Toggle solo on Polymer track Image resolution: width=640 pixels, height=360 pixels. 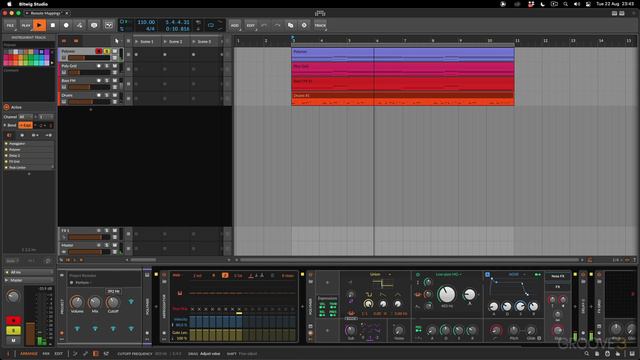107,51
